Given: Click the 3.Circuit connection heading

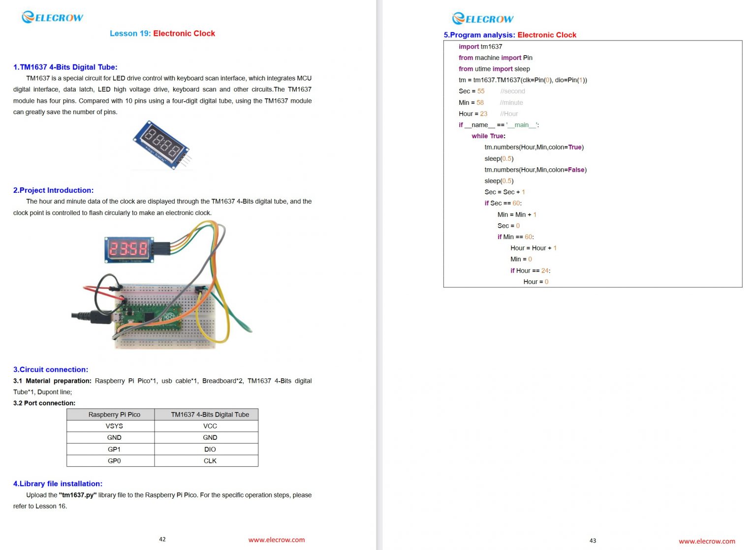Looking at the screenshot, I should click(50, 369).
